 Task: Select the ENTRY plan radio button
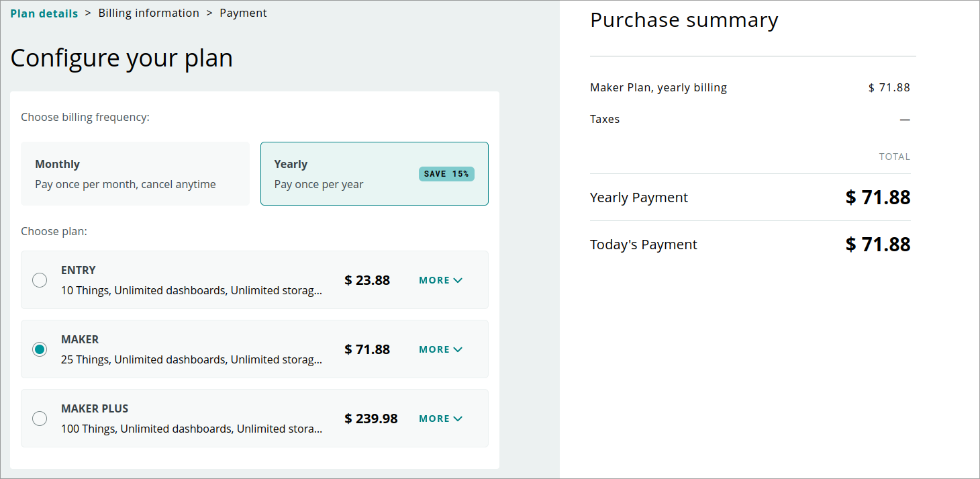40,280
